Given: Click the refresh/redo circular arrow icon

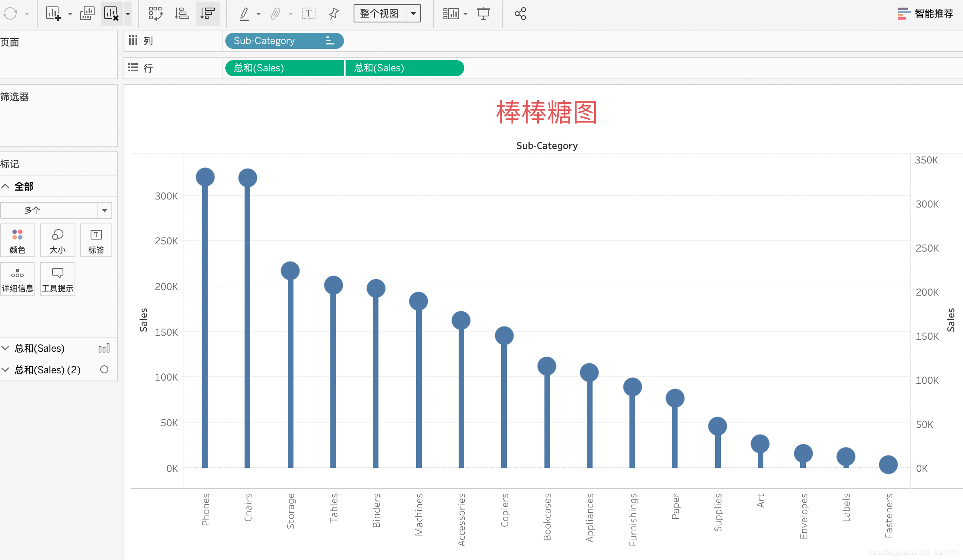Looking at the screenshot, I should pyautogui.click(x=10, y=14).
